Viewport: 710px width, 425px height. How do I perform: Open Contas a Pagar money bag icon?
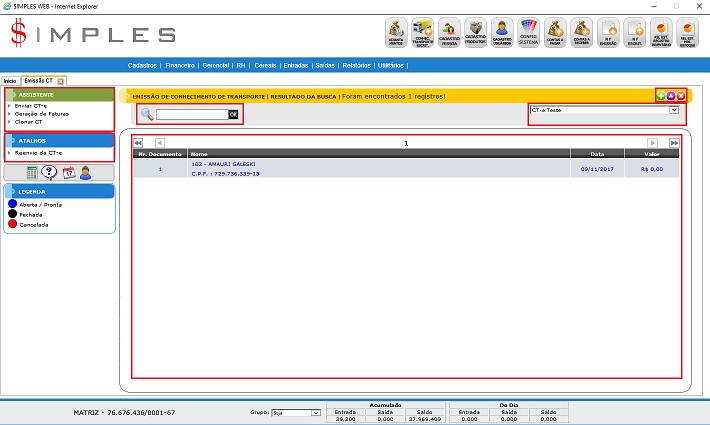click(556, 33)
